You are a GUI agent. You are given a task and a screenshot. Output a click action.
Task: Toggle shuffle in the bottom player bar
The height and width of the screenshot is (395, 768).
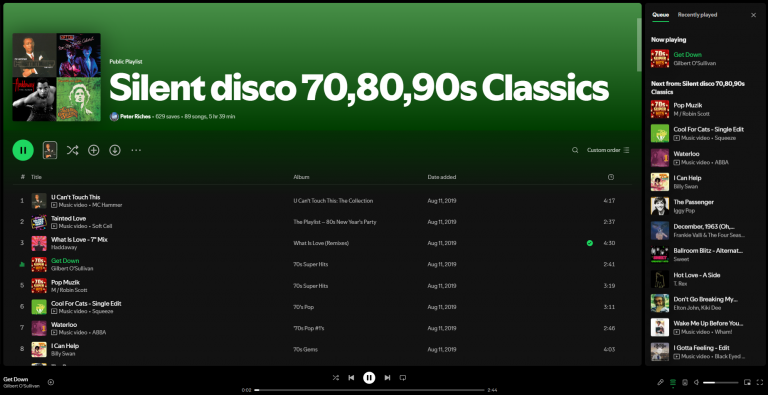pos(336,377)
